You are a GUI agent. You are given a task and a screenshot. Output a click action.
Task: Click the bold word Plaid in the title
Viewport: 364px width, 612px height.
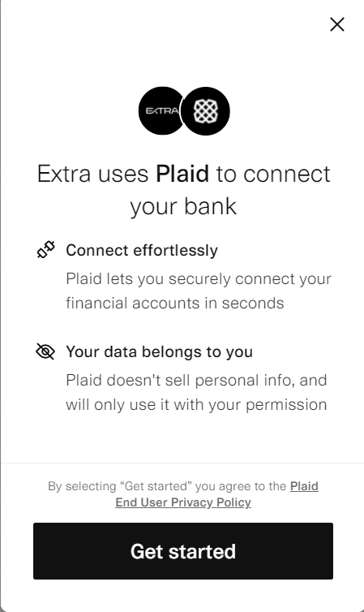(182, 174)
